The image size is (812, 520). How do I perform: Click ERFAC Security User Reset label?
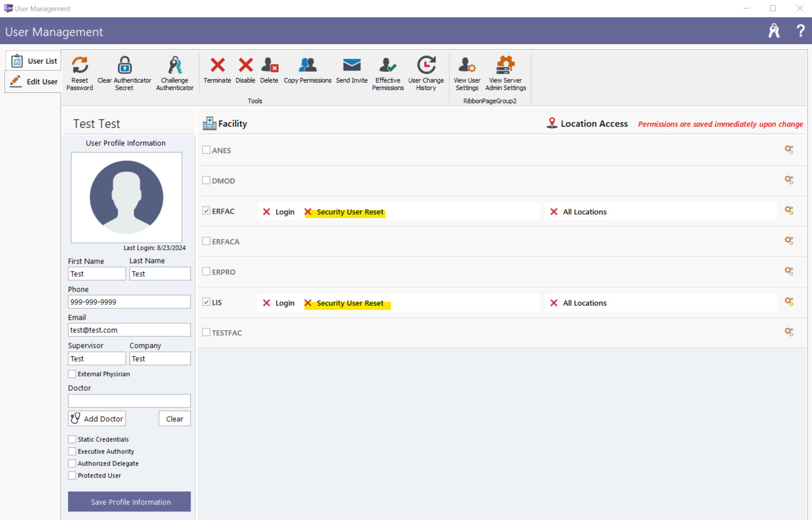(350, 212)
